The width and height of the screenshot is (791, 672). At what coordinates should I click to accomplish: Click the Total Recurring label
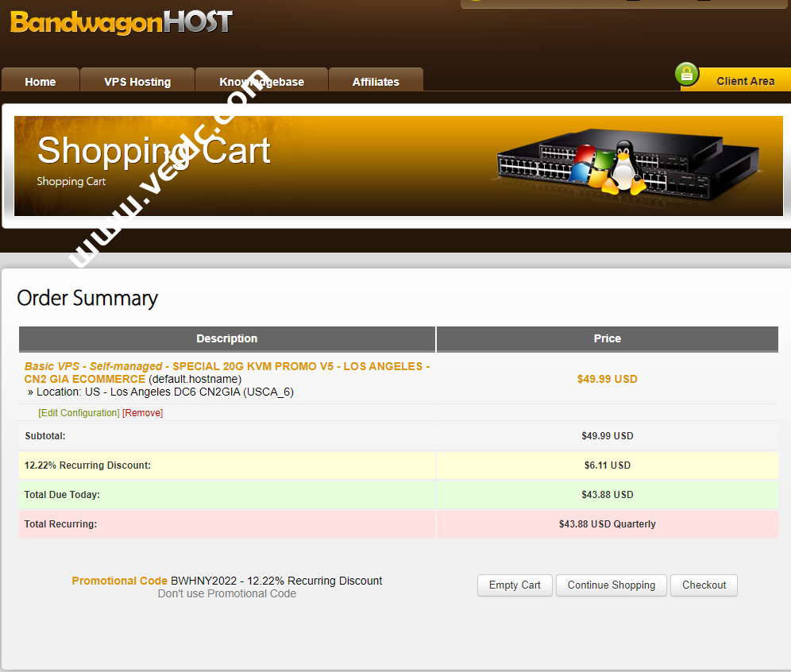pos(60,523)
